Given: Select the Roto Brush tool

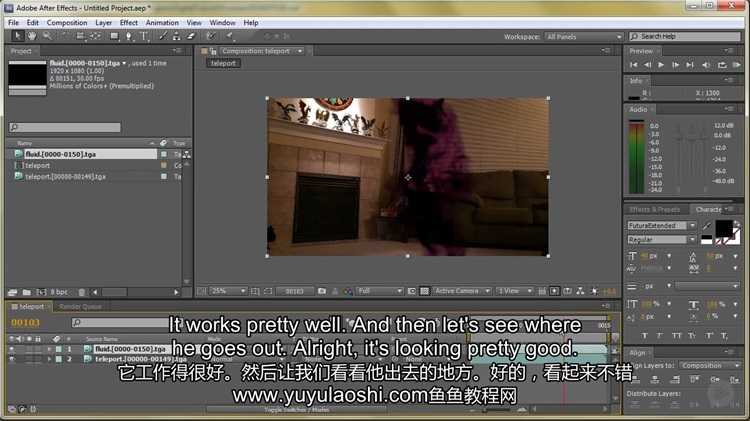Looking at the screenshot, I should pos(211,36).
